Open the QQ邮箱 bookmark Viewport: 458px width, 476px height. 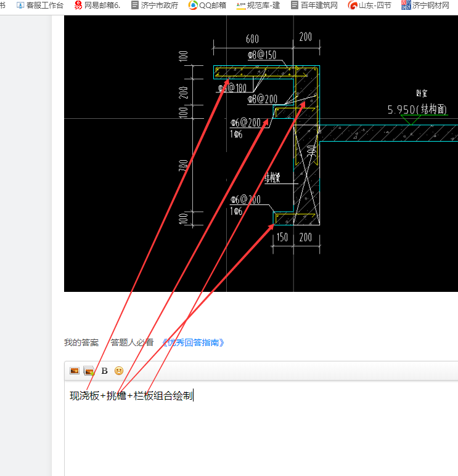tap(207, 5)
